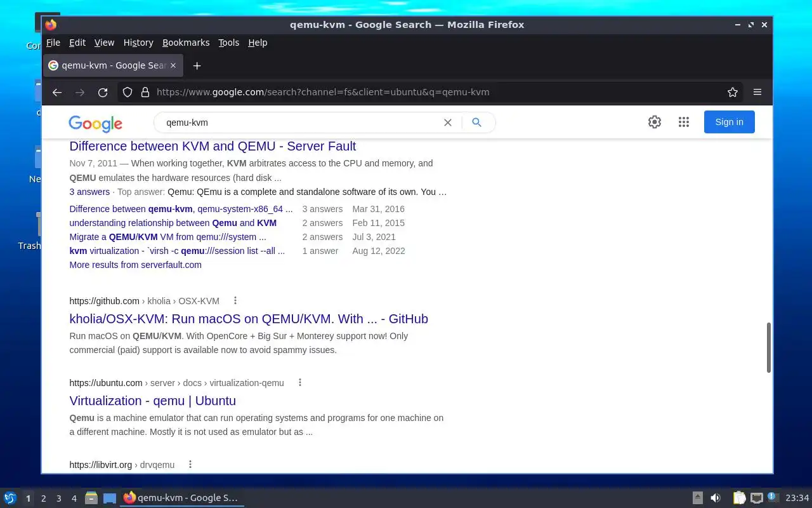This screenshot has width=812, height=508.
Task: Open the Edit menu
Action: [x=77, y=43]
